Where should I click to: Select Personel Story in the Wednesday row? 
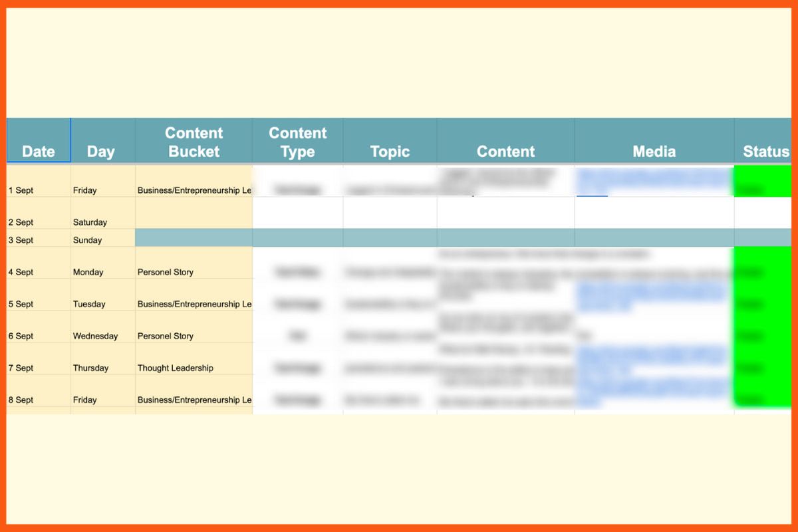(x=194, y=327)
